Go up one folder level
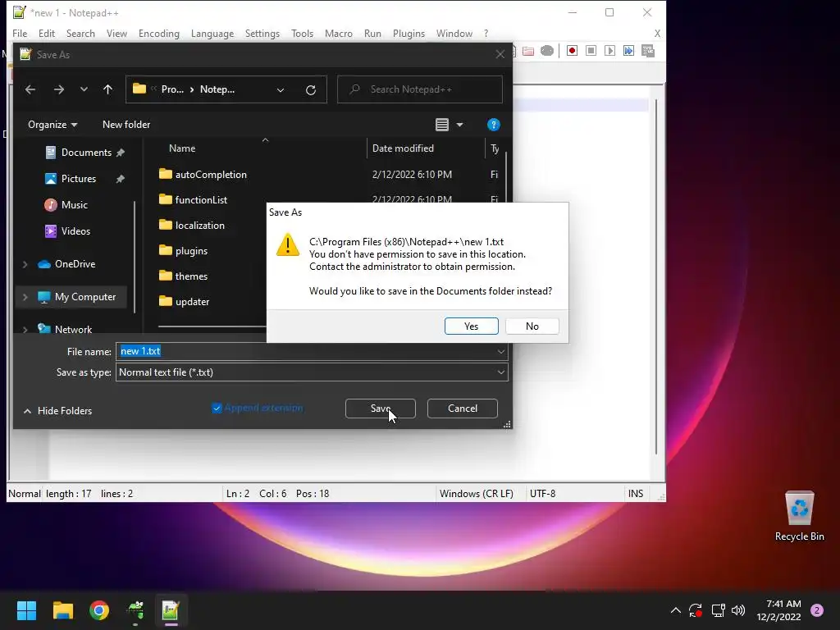 click(107, 89)
